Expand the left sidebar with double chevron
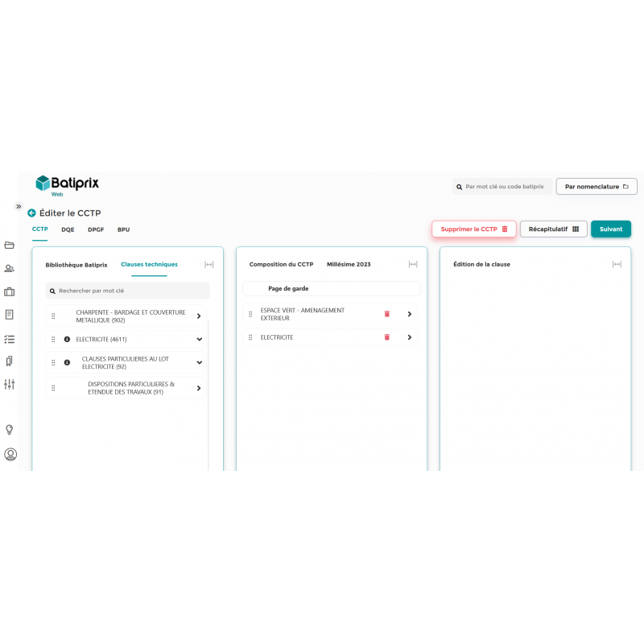Screen dimensions: 644x644 pyautogui.click(x=18, y=206)
